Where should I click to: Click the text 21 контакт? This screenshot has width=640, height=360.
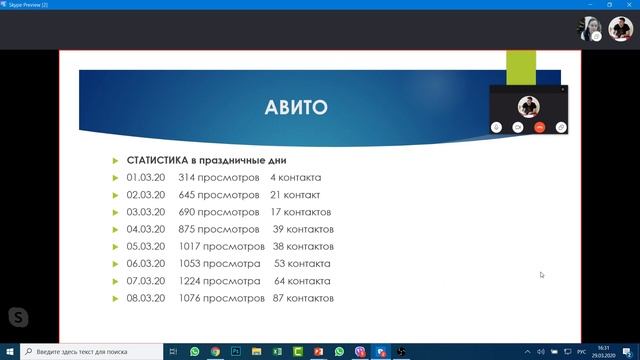[x=295, y=195]
